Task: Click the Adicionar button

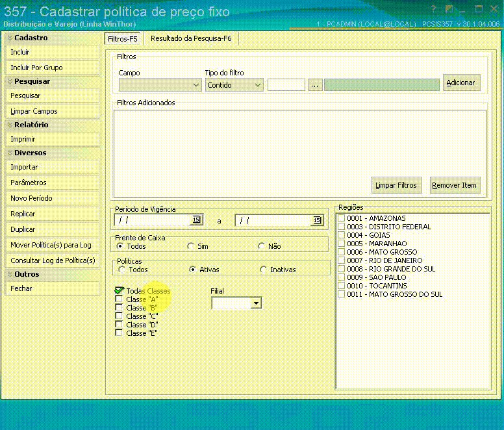Action: [461, 82]
